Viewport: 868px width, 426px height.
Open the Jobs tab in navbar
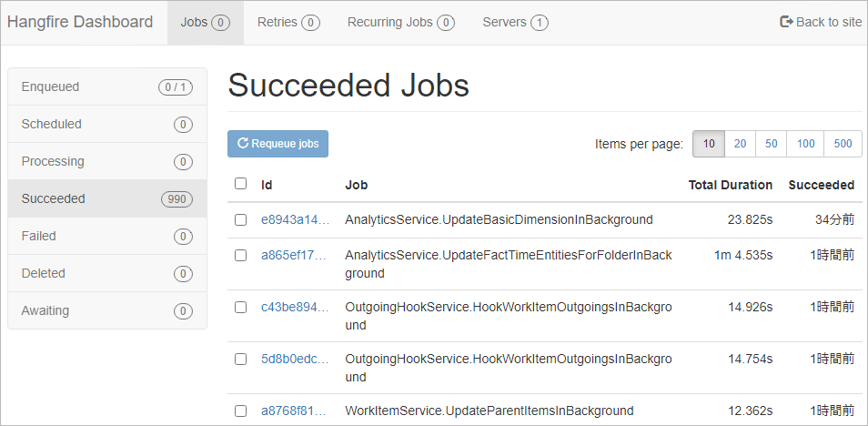point(205,22)
